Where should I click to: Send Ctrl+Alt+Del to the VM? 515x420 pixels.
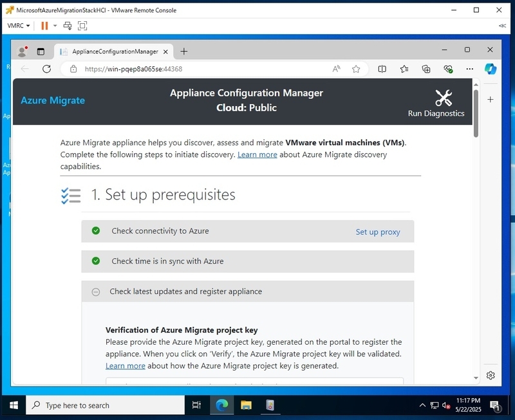pos(68,26)
